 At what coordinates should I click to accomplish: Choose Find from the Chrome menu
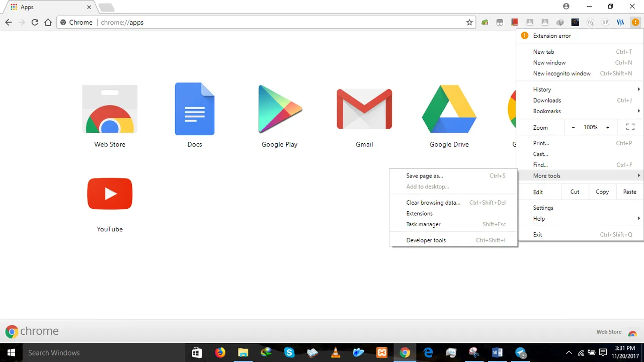click(x=580, y=165)
